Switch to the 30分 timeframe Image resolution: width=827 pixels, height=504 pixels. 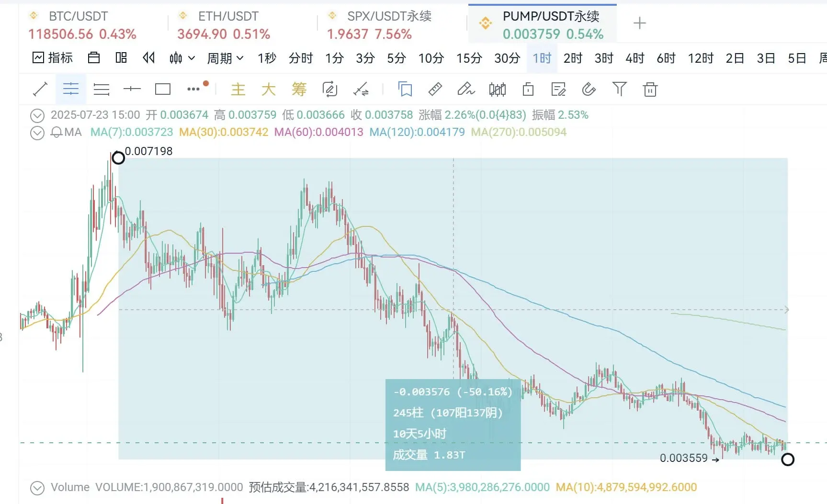pyautogui.click(x=507, y=58)
